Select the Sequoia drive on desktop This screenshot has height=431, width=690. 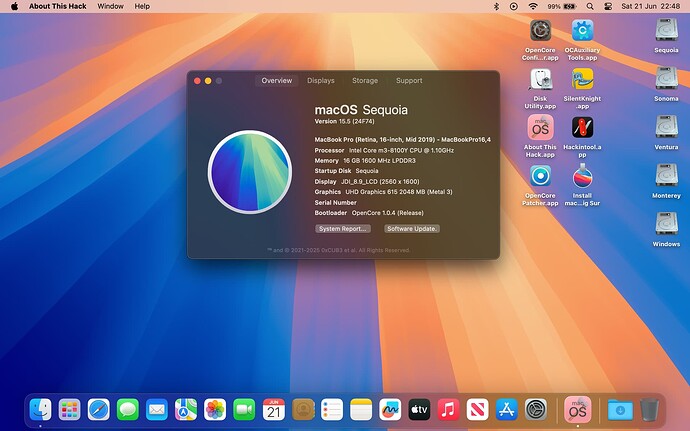(x=666, y=31)
